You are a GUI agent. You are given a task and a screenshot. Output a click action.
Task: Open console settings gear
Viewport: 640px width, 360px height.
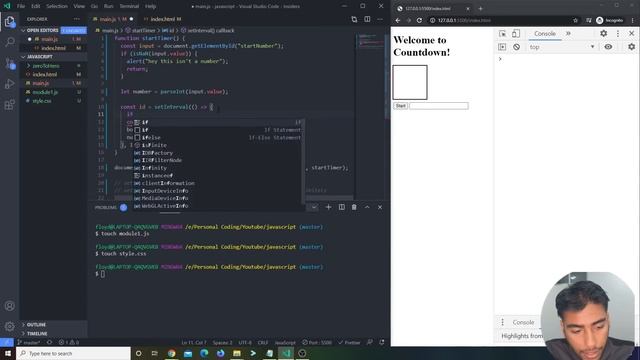[631, 47]
